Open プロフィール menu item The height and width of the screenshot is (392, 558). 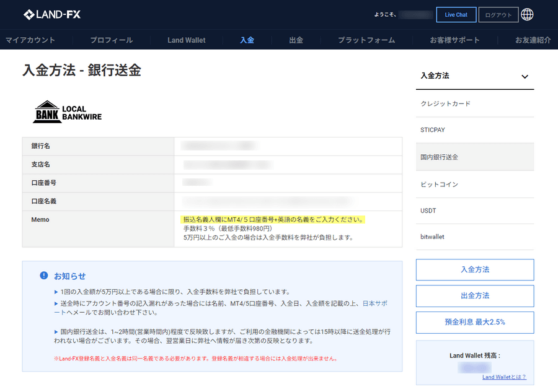pyautogui.click(x=112, y=40)
